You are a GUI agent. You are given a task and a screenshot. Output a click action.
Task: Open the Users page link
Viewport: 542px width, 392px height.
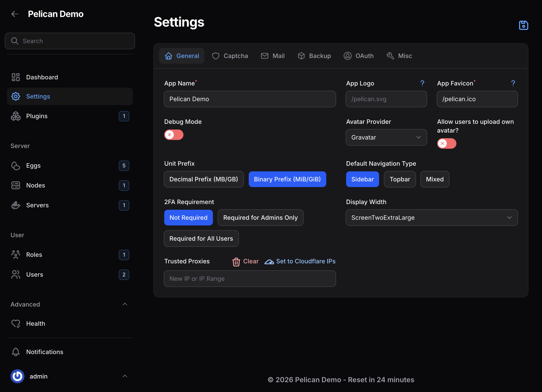click(70, 275)
